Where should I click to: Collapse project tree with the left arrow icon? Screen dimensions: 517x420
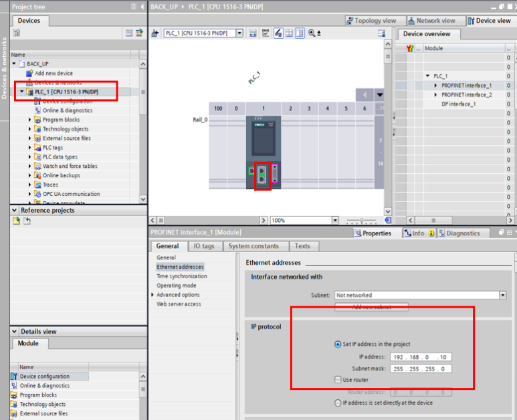tap(142, 7)
